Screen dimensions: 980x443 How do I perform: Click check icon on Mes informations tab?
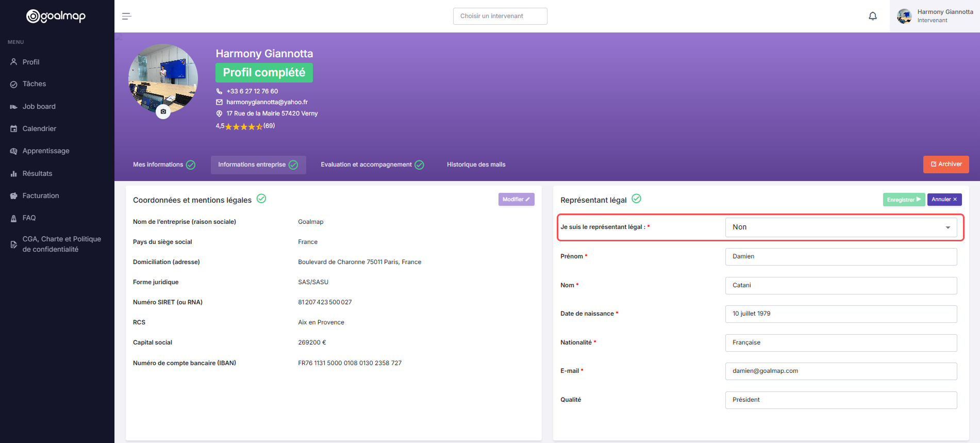coord(191,165)
